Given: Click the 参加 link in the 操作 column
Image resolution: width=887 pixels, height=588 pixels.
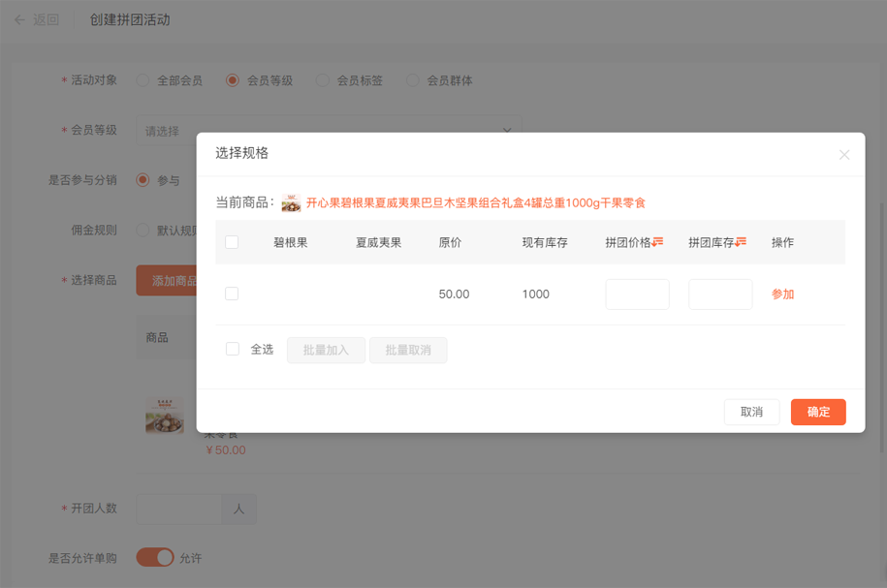Looking at the screenshot, I should (782, 294).
